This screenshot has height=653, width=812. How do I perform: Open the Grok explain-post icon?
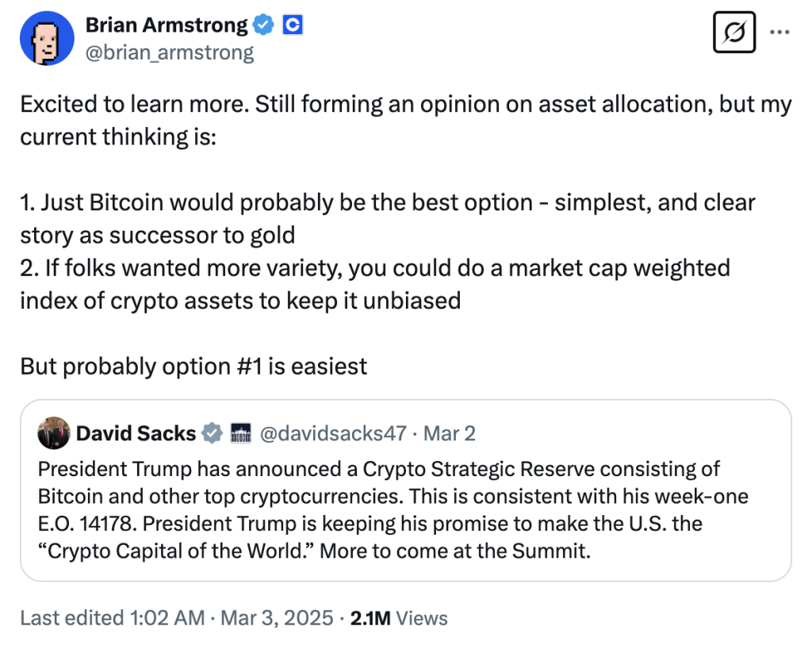pyautogui.click(x=733, y=33)
